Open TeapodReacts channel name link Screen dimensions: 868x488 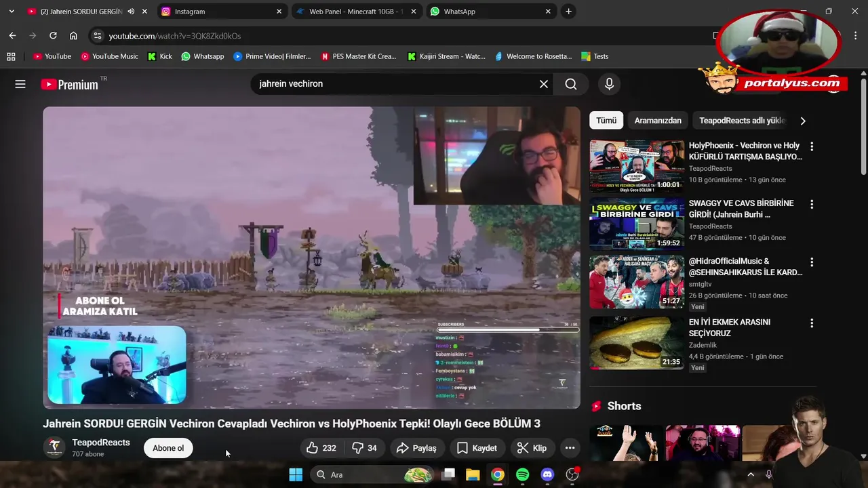tap(101, 443)
